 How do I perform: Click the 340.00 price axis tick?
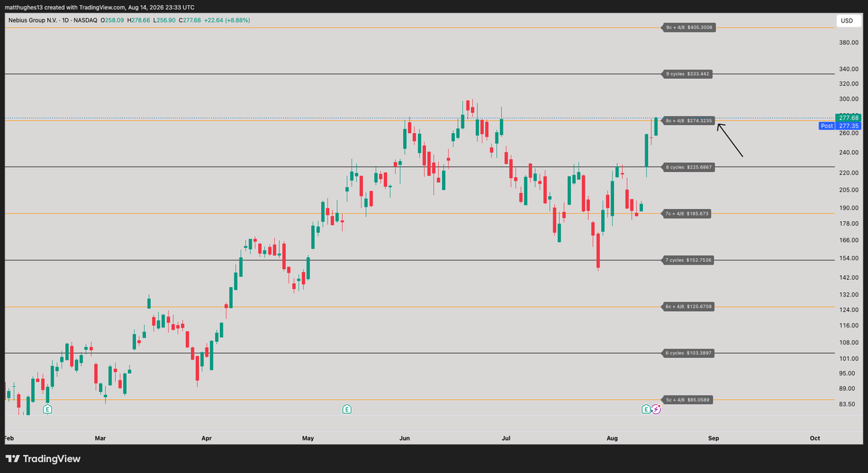[848, 69]
